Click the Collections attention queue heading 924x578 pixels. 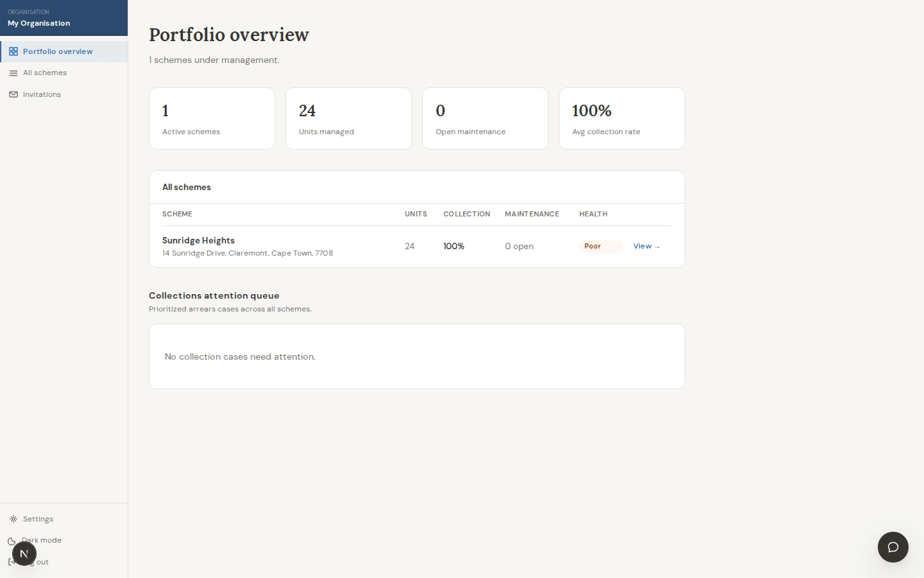[x=214, y=295]
